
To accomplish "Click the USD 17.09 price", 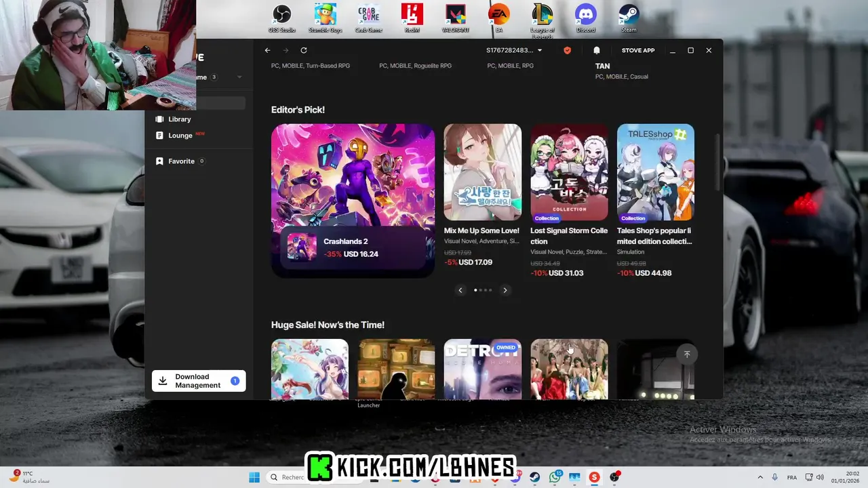I will coord(475,262).
